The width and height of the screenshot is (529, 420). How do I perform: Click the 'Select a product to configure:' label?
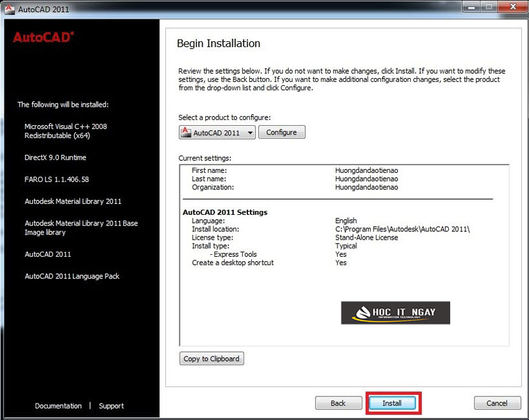tap(224, 118)
